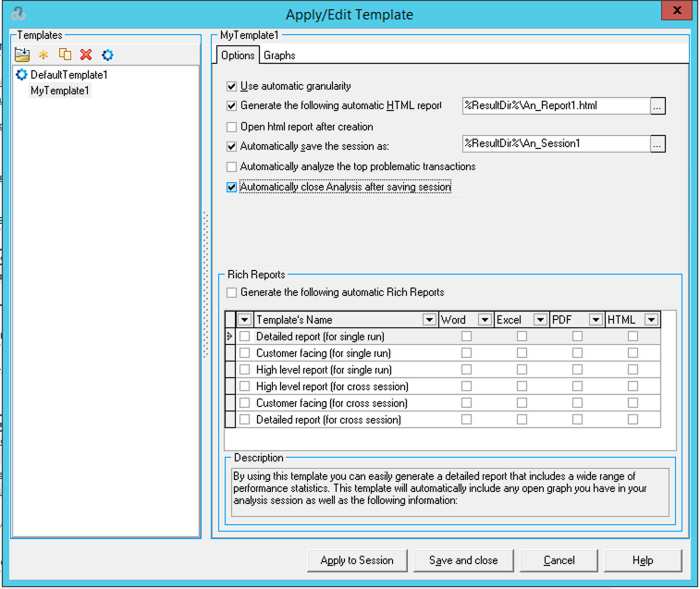Image resolution: width=700 pixels, height=589 pixels.
Task: Click the new template asterisk icon
Action: pos(43,55)
